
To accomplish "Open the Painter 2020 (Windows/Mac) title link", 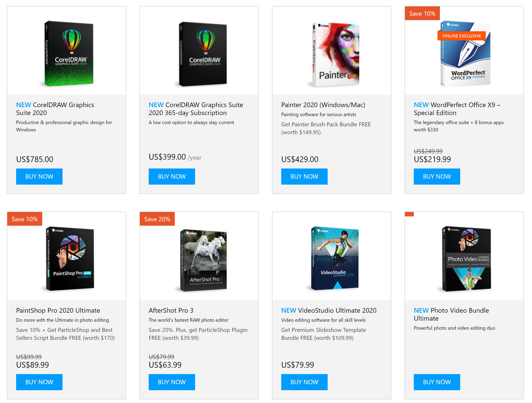I will [x=323, y=105].
